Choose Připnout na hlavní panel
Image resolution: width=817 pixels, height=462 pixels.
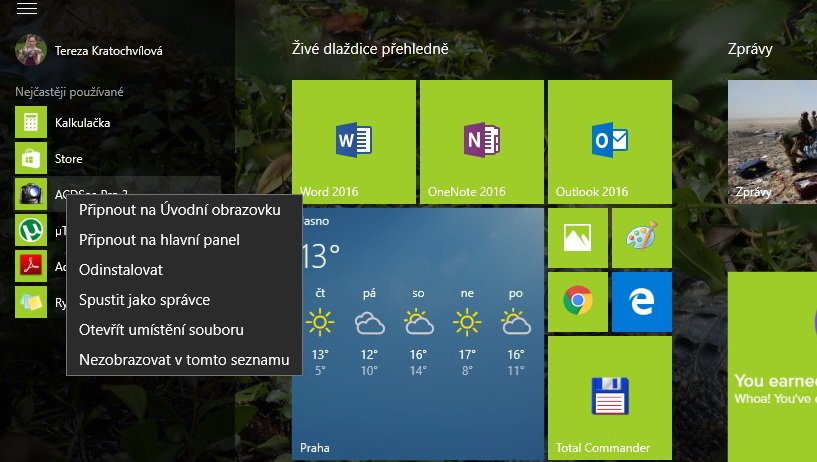pyautogui.click(x=184, y=240)
